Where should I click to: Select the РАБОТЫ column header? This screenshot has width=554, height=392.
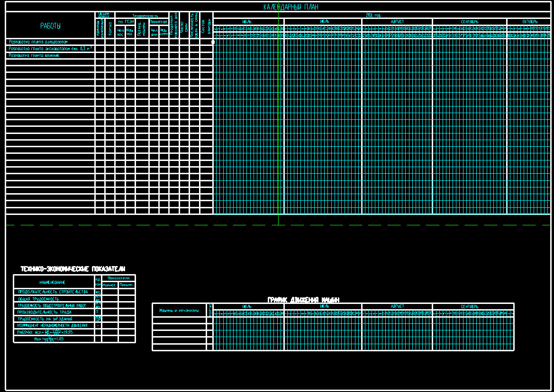click(x=50, y=27)
